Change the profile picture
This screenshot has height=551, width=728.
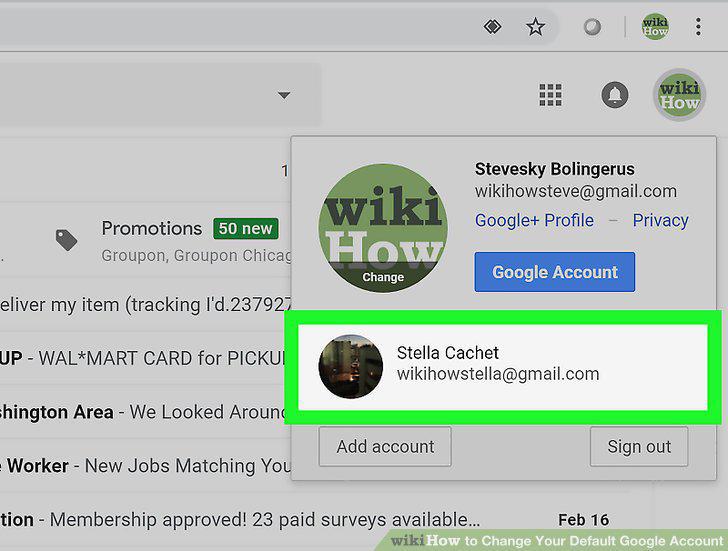click(x=383, y=277)
